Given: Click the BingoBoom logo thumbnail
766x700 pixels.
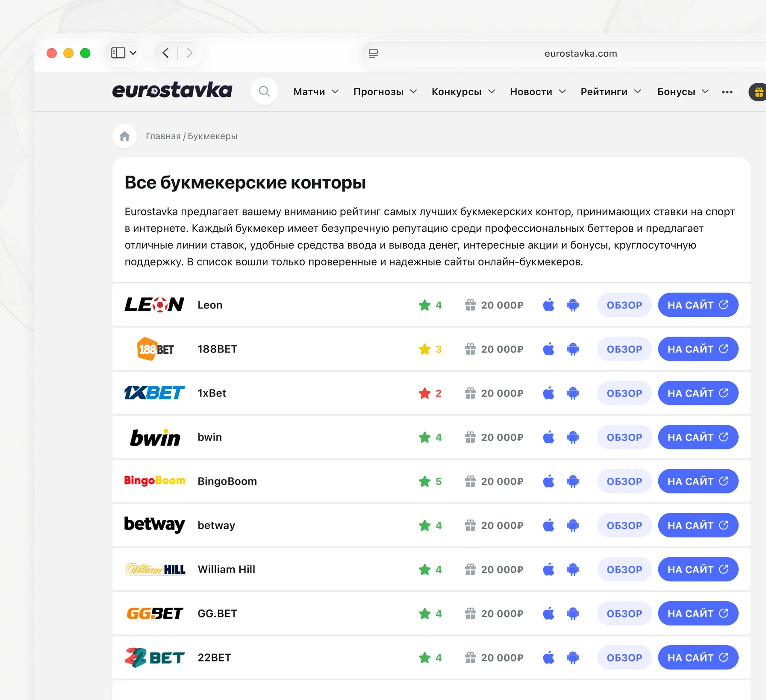Looking at the screenshot, I should (154, 481).
